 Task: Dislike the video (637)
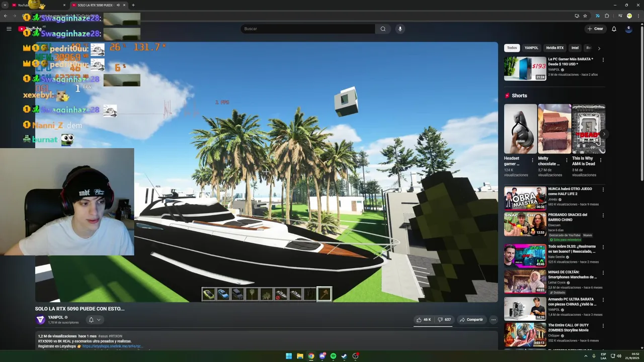pos(444,320)
